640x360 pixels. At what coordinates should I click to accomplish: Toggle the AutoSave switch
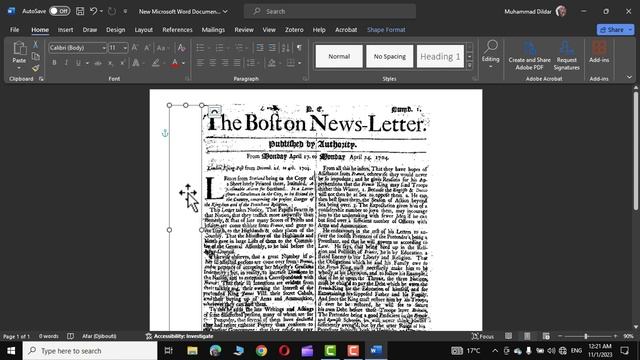click(60, 11)
